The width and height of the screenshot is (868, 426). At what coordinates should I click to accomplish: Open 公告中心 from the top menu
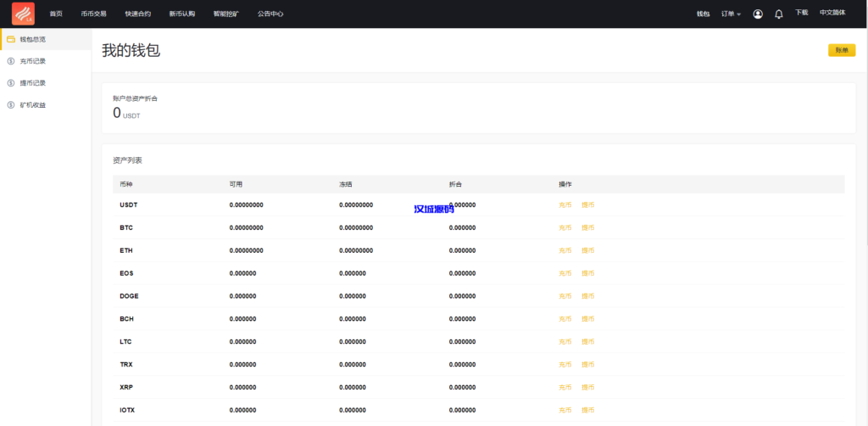tap(270, 14)
